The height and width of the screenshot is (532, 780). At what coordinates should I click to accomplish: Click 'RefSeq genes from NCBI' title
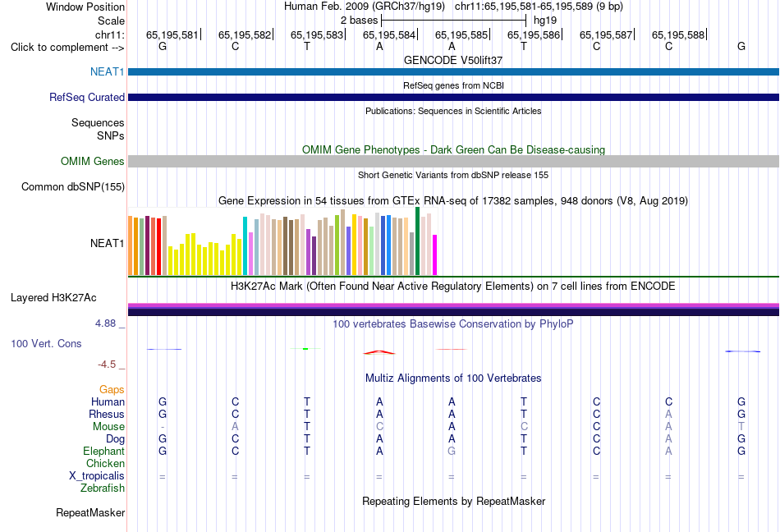(453, 85)
